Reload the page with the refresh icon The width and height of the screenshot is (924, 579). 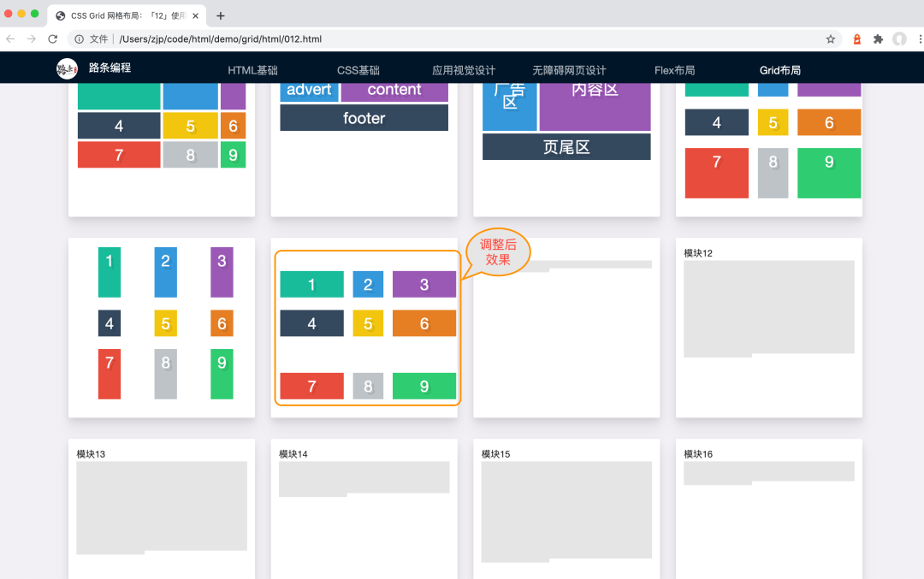pyautogui.click(x=52, y=38)
